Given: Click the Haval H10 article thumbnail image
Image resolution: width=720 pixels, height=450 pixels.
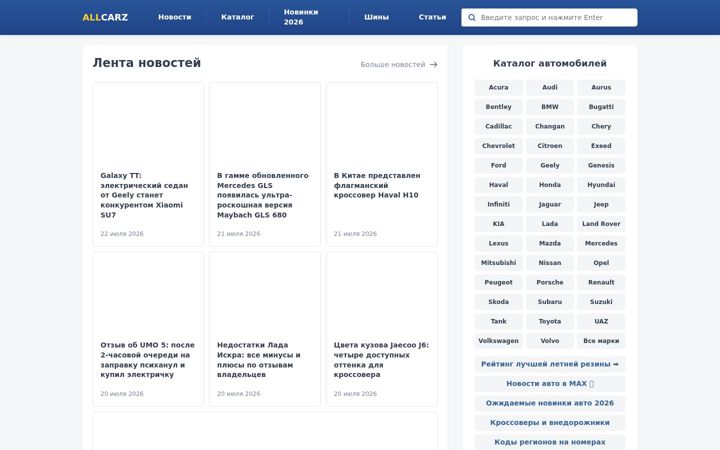Looking at the screenshot, I should (382, 123).
